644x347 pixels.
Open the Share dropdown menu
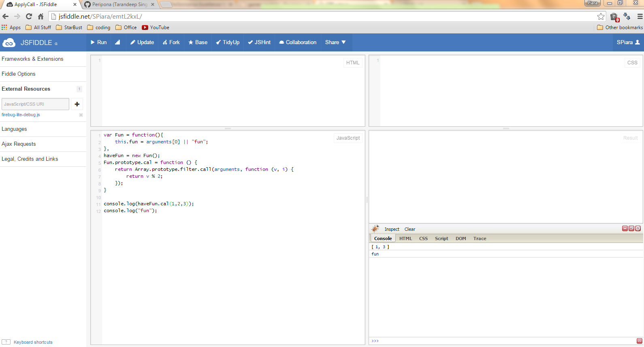tap(335, 42)
